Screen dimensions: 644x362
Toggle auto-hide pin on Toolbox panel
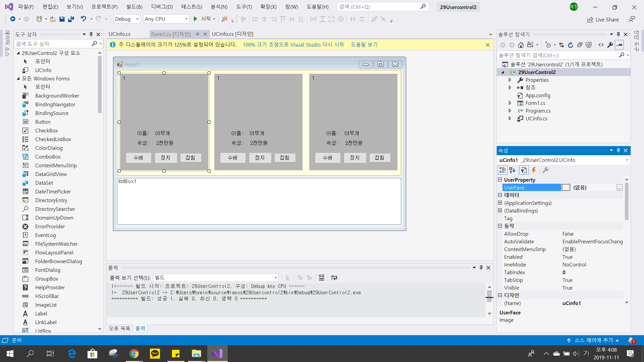coord(91,34)
